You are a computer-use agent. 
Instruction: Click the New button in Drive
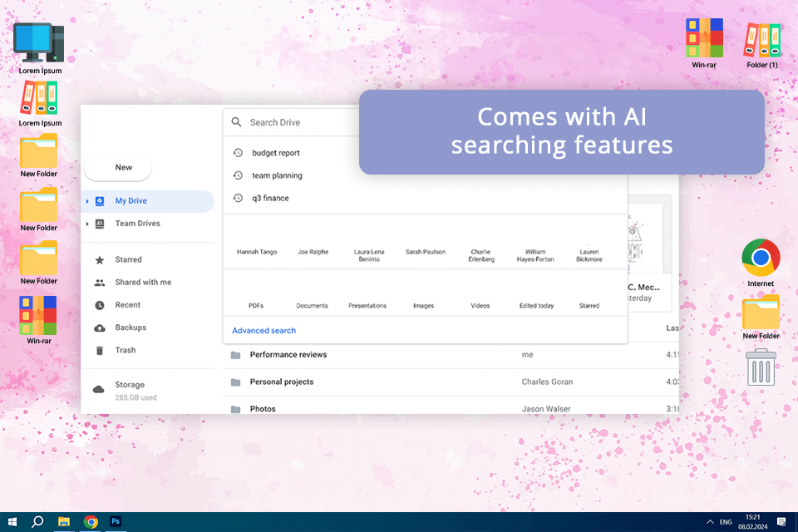(117, 167)
